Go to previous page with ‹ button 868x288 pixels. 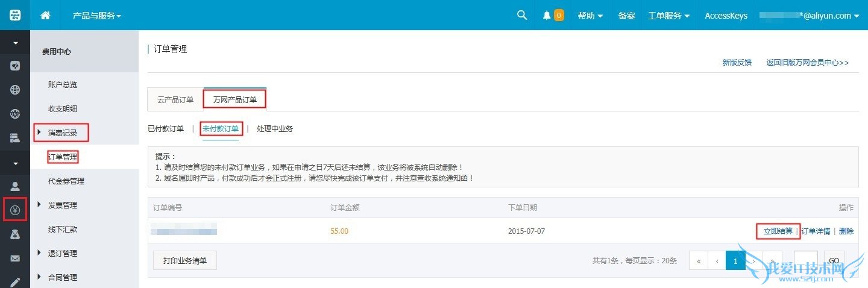pos(717,261)
